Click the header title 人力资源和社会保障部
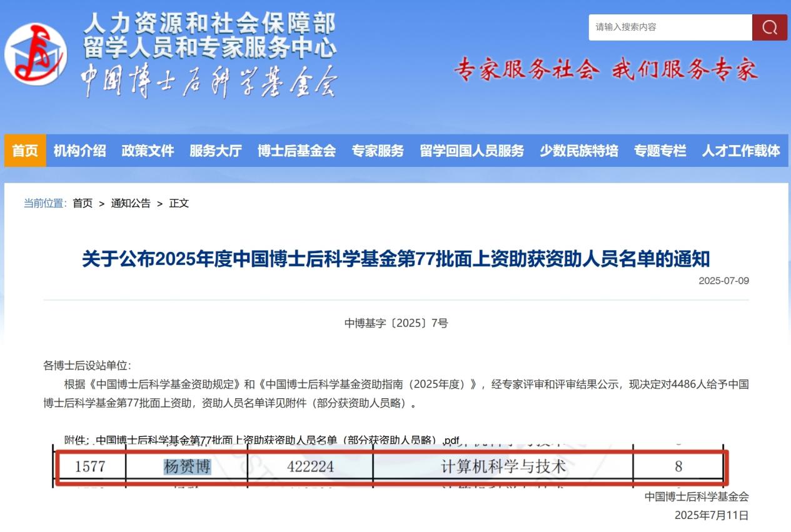This screenshot has width=791, height=532. 209,24
